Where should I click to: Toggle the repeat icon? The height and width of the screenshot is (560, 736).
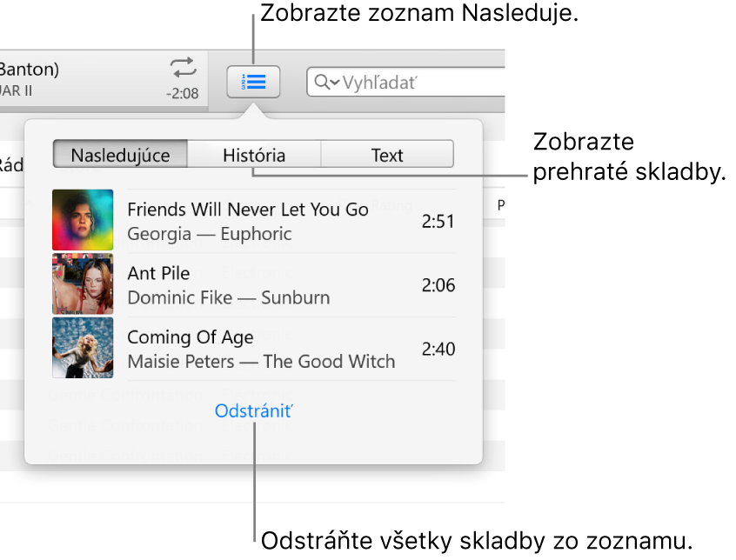point(184,69)
